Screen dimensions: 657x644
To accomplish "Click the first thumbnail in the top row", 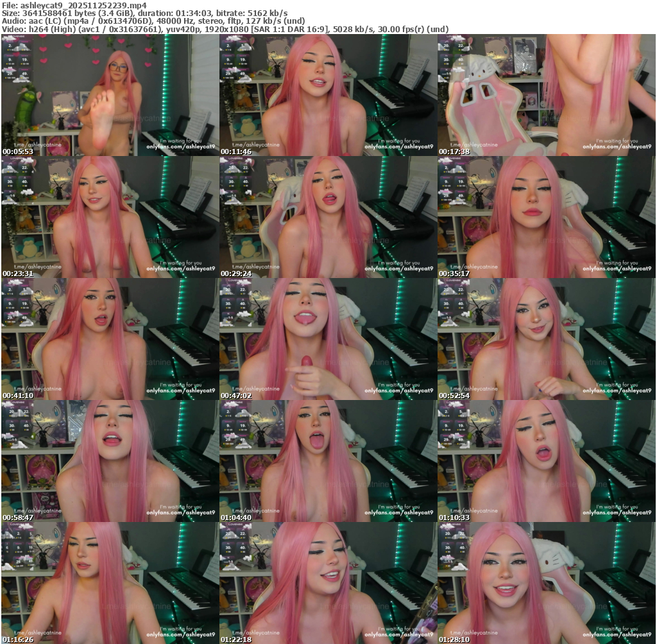I will (x=110, y=95).
